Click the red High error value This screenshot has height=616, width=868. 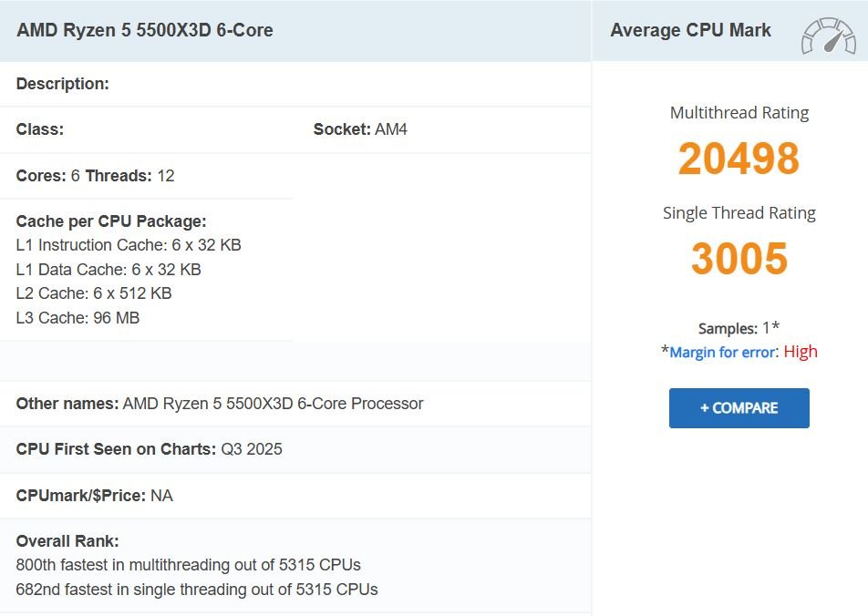pos(801,352)
